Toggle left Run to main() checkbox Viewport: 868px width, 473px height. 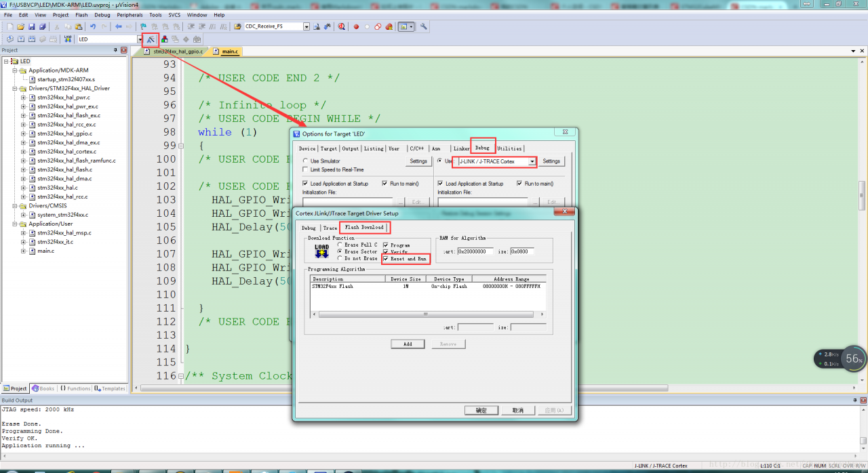tap(385, 184)
